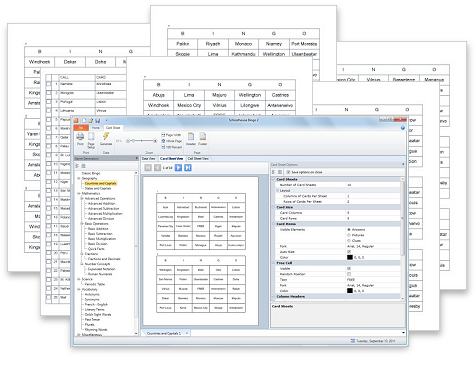
Task: Select Periodic Table in the tree
Action: coord(96,284)
